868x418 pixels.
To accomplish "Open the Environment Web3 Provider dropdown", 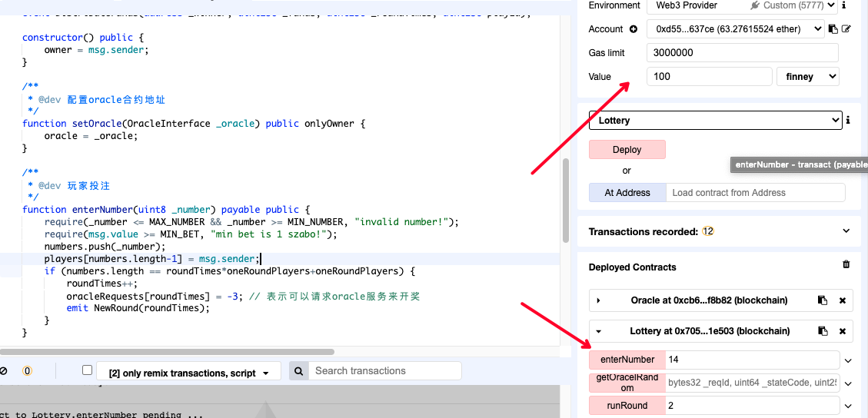I will coord(743,5).
